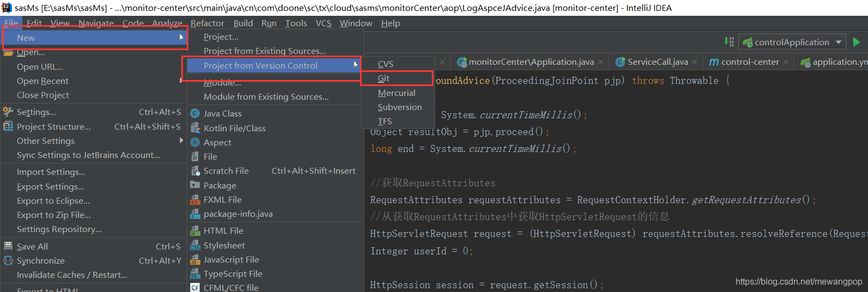Click the CFML/CFC file icon
868x292 pixels.
[195, 287]
